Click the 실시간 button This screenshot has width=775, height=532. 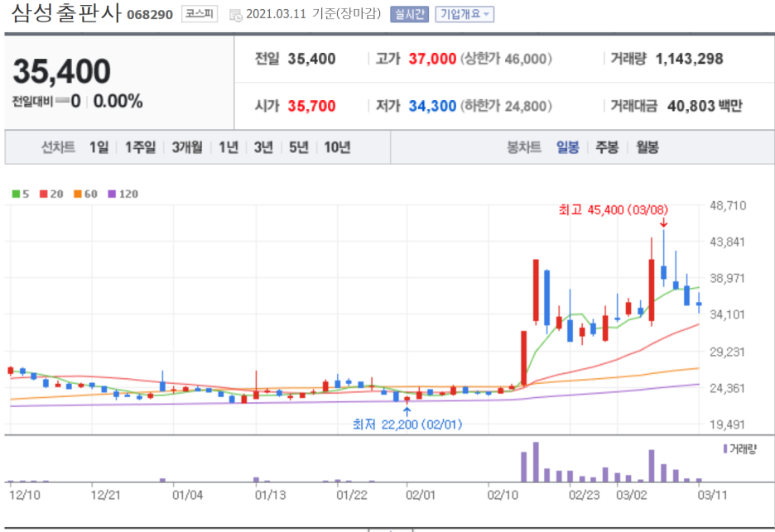pyautogui.click(x=409, y=14)
